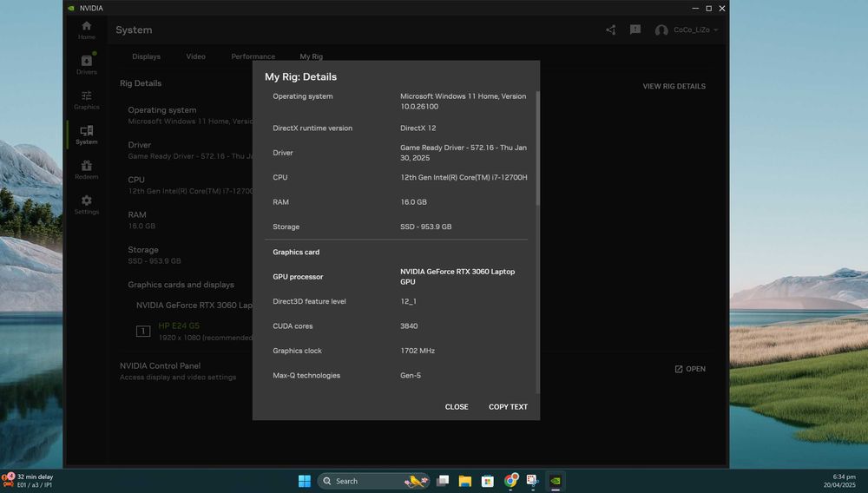Image resolution: width=868 pixels, height=493 pixels.
Task: Open Microsoft Store from the taskbar
Action: [488, 481]
